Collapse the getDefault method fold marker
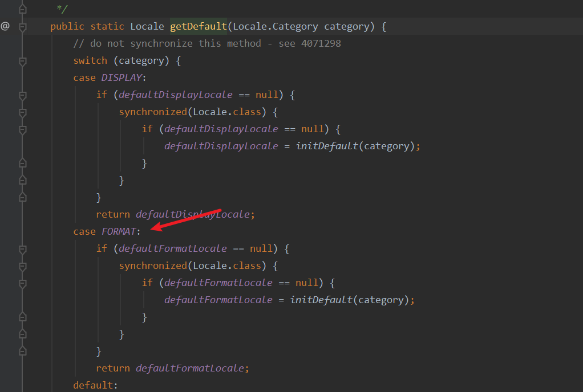 23,27
